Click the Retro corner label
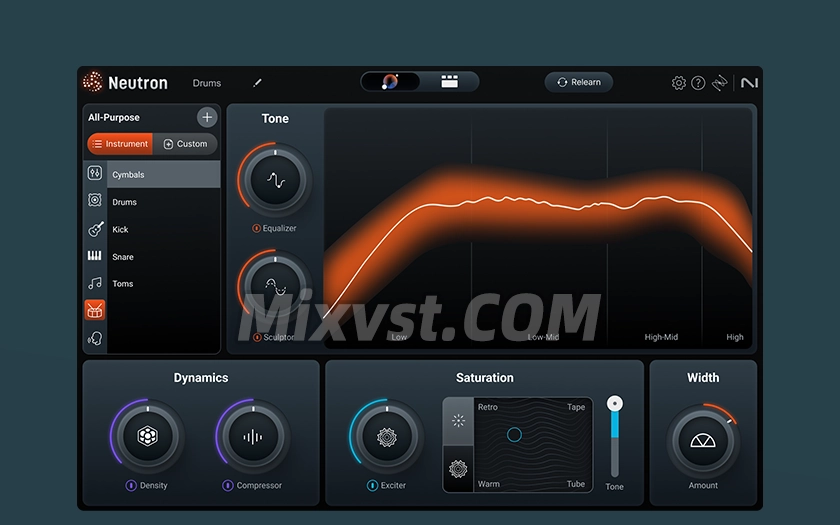 (x=488, y=407)
